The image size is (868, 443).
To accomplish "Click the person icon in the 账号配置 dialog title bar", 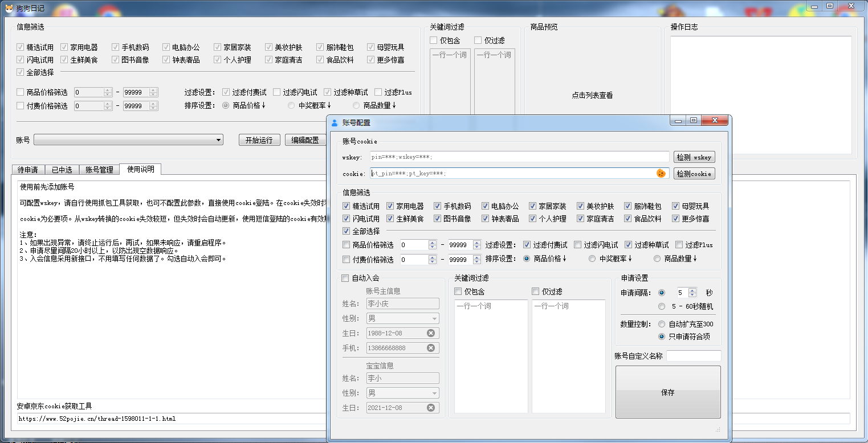I will (x=335, y=121).
